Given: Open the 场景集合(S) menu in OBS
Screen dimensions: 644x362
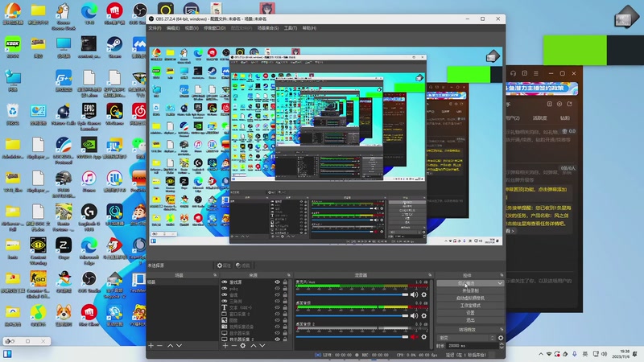Looking at the screenshot, I should point(268,28).
